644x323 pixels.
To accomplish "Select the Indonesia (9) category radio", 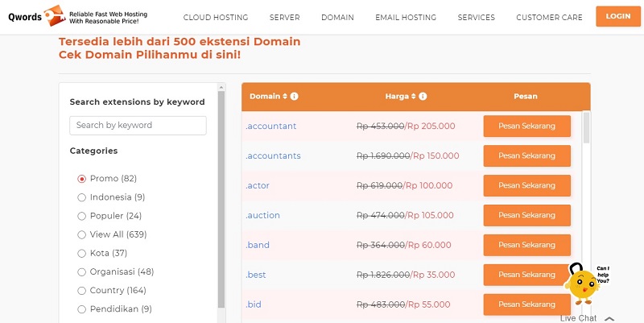I will pos(81,197).
